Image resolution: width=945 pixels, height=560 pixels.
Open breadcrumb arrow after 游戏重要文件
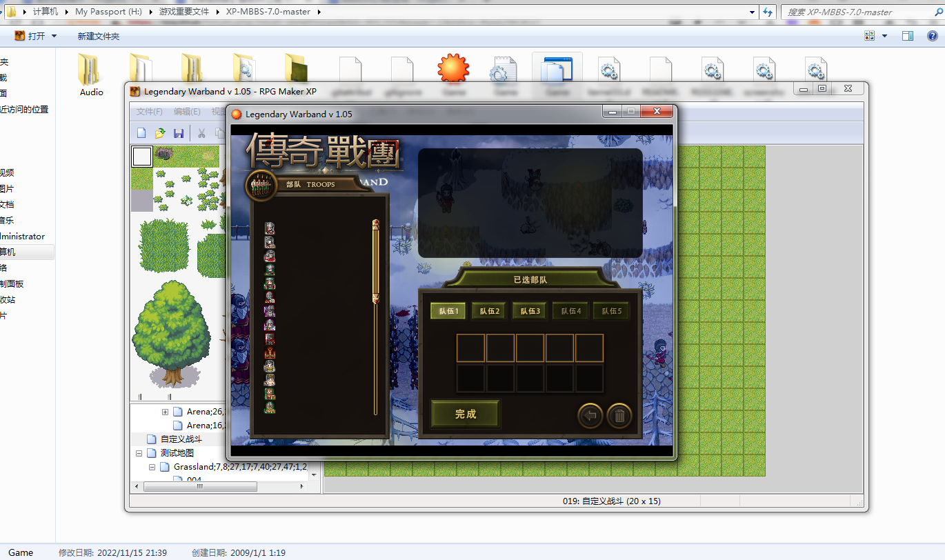[219, 12]
